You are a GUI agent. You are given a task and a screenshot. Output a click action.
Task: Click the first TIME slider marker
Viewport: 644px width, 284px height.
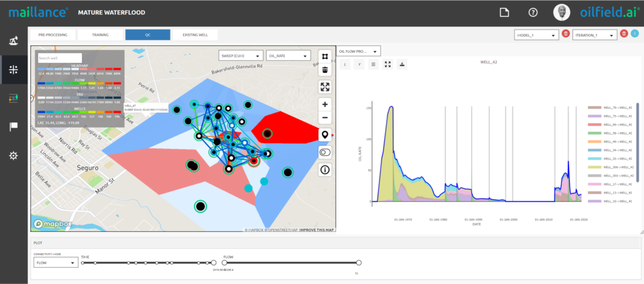tap(82, 263)
